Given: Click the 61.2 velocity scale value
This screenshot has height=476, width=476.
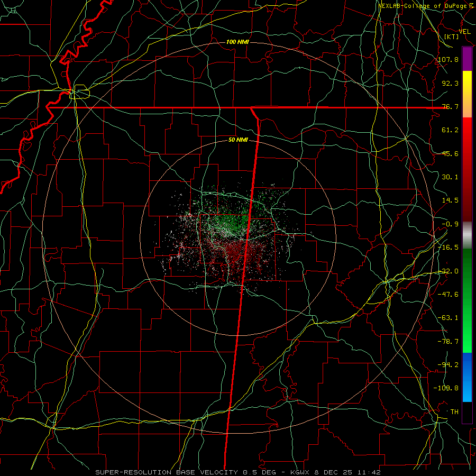Looking at the screenshot, I should click(450, 130).
